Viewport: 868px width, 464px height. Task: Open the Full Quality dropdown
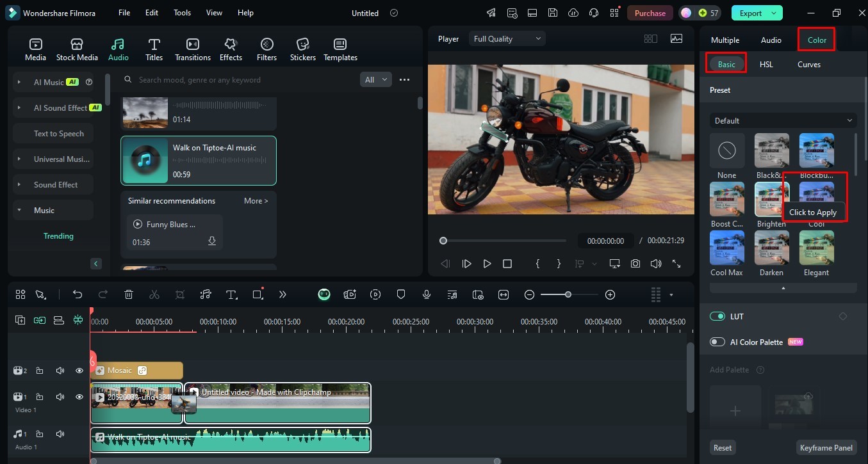507,39
